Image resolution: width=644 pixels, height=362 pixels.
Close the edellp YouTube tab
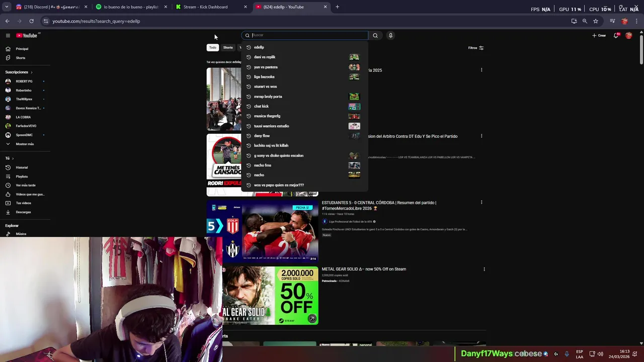pyautogui.click(x=325, y=7)
